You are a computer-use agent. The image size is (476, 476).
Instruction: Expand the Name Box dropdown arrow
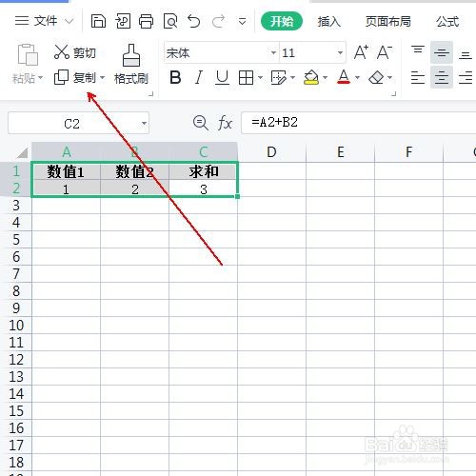144,123
